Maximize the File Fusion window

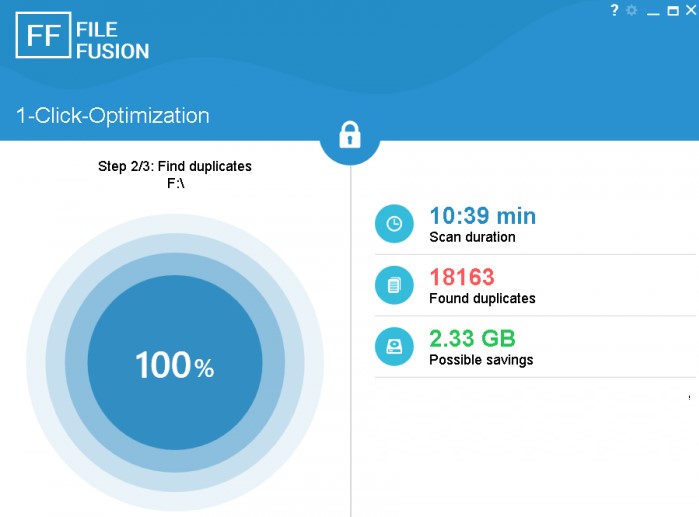pyautogui.click(x=673, y=11)
